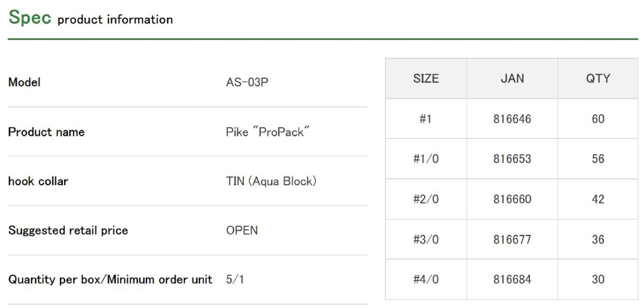This screenshot has height=308, width=644.
Task: Click Quantity per box/Minimum order unit label
Action: [x=110, y=280]
